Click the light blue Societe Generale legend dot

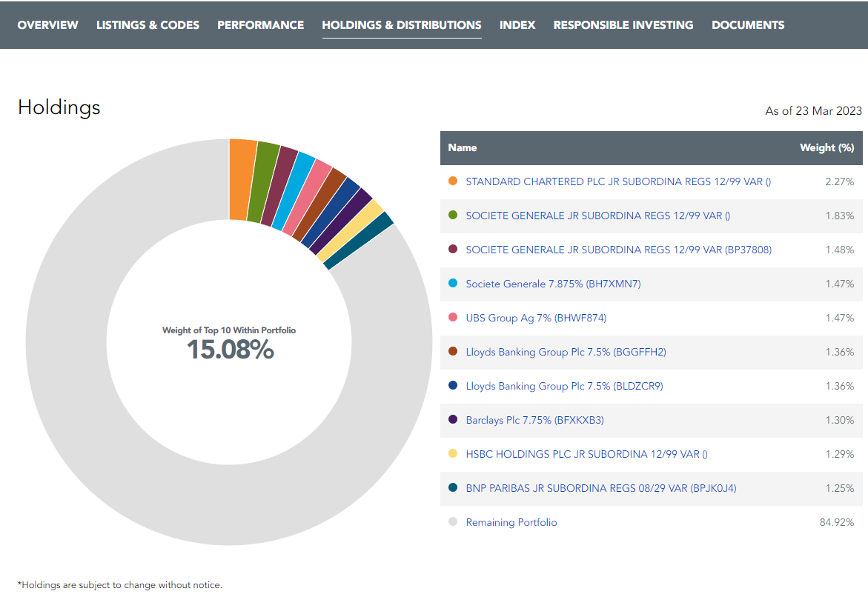coord(453,284)
